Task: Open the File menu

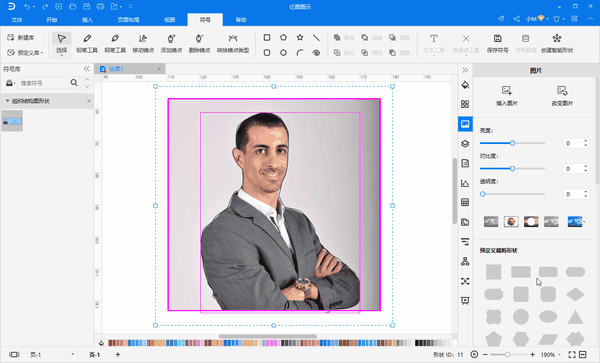Action: point(17,20)
